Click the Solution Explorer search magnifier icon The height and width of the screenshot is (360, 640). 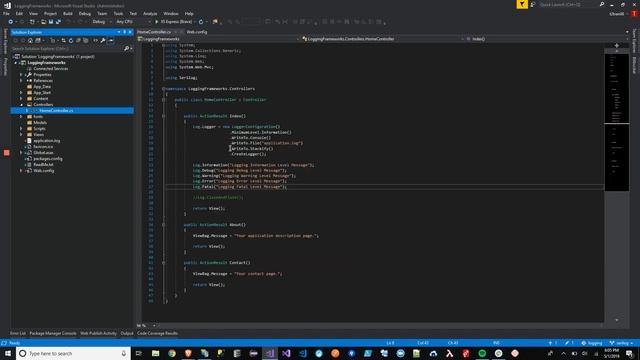click(x=127, y=49)
